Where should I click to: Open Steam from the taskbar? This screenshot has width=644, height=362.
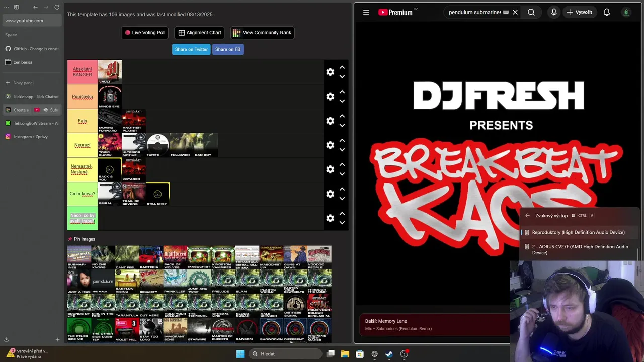click(x=389, y=354)
